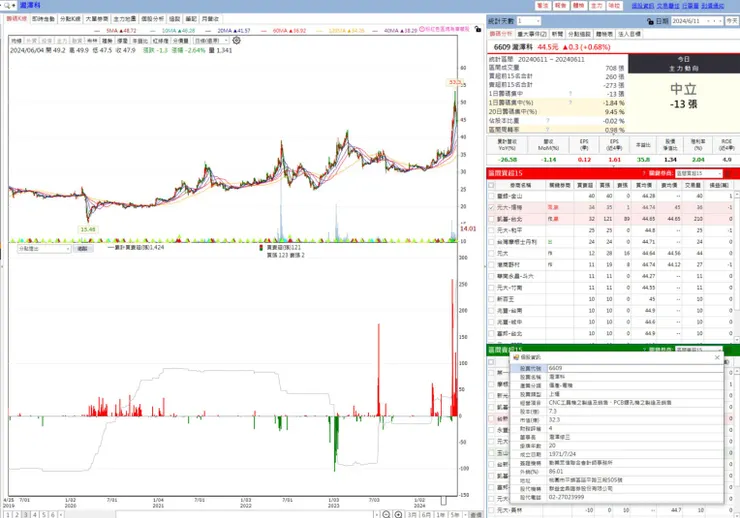Click the help icon beside 1日籌碼集中 張
The width and height of the screenshot is (740, 518).
pos(570,94)
